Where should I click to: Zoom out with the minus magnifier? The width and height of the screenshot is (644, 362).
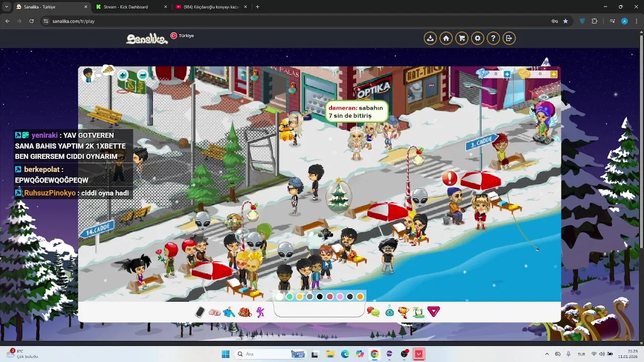[x=142, y=75]
